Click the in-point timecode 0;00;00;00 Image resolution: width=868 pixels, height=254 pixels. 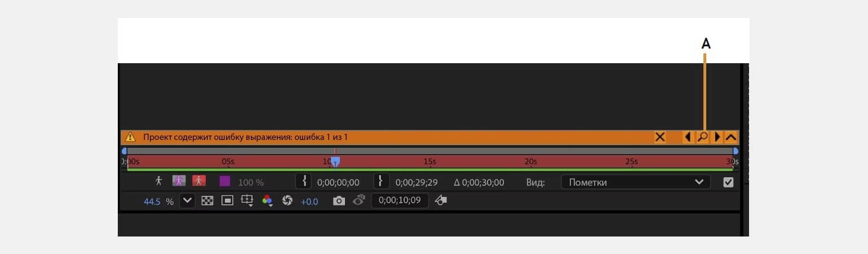pyautogui.click(x=338, y=182)
